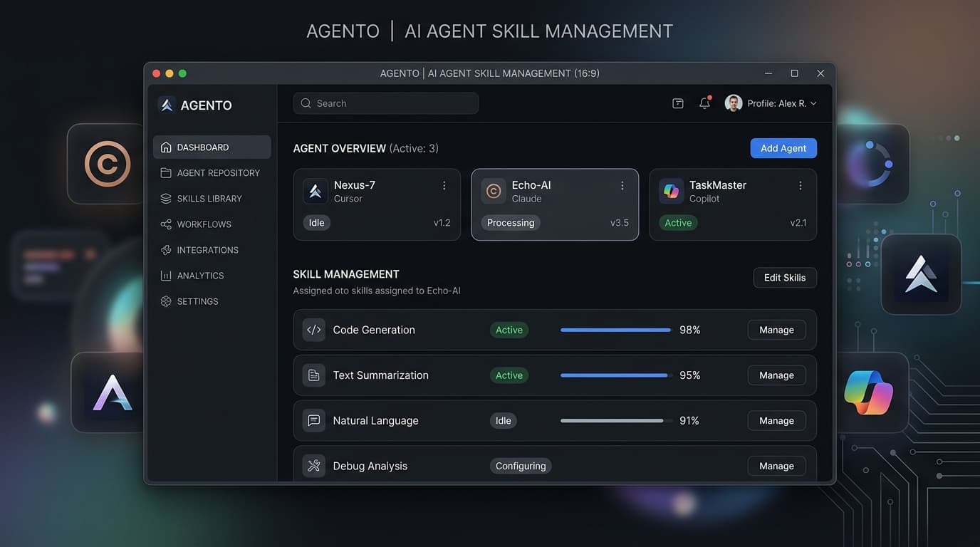Screen dimensions: 980x547
Task: Click the Text Summarization progress bar
Action: (616, 375)
